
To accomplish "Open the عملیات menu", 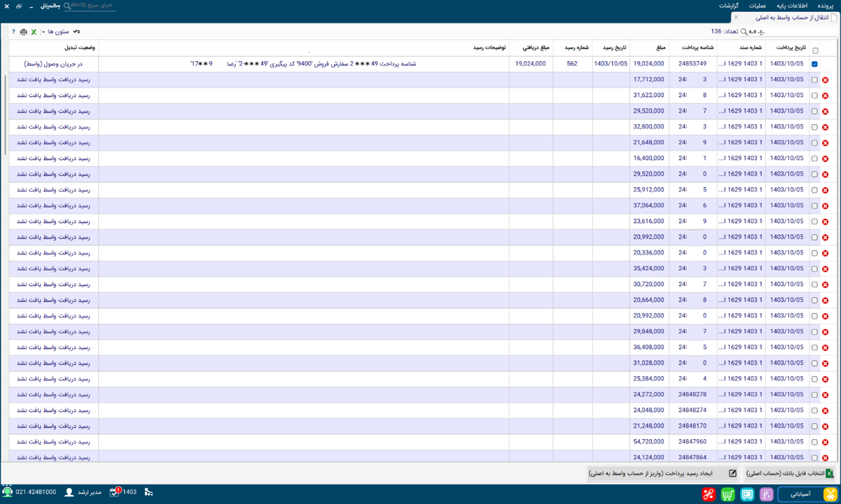I will 757,6.
